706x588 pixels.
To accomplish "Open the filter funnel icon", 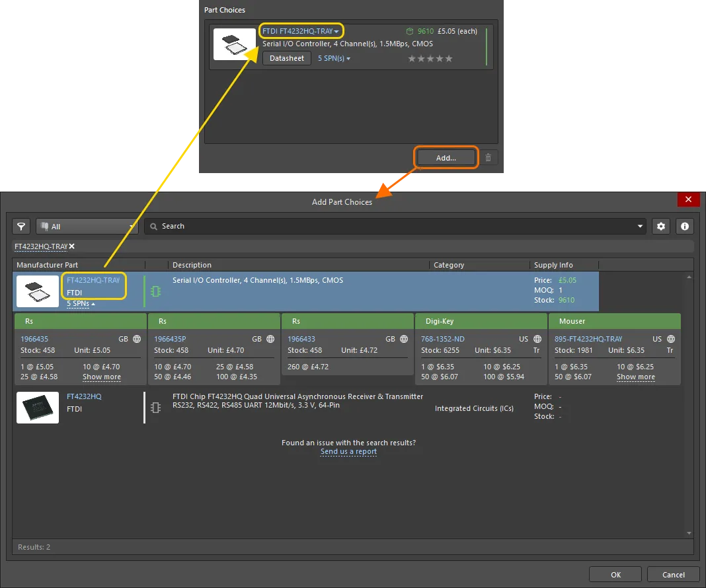I will [20, 226].
